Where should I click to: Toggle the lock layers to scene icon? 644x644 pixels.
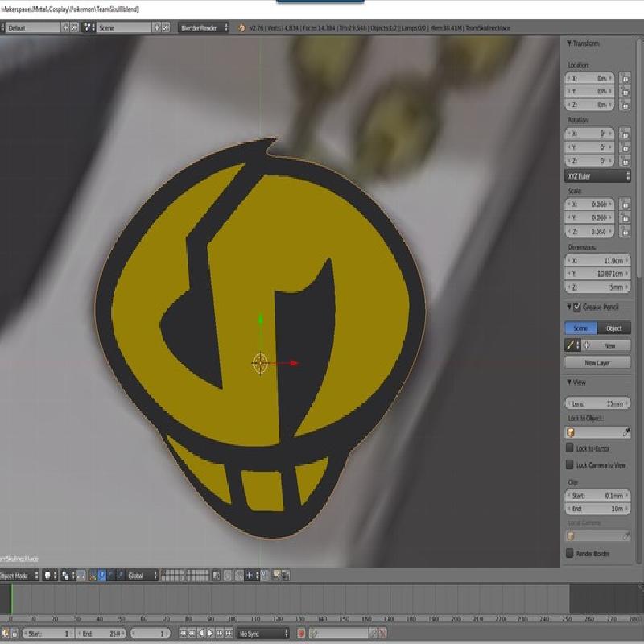click(x=217, y=576)
